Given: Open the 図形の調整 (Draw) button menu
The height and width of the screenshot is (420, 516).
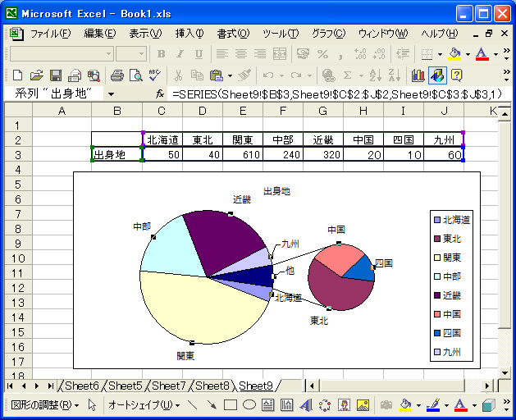Looking at the screenshot, I should [45, 405].
